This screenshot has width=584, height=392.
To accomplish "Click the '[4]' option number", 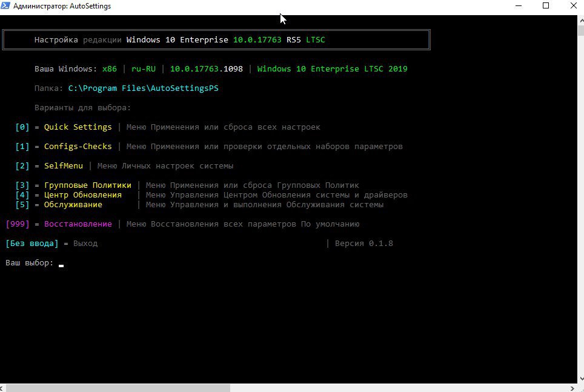I will pos(22,195).
